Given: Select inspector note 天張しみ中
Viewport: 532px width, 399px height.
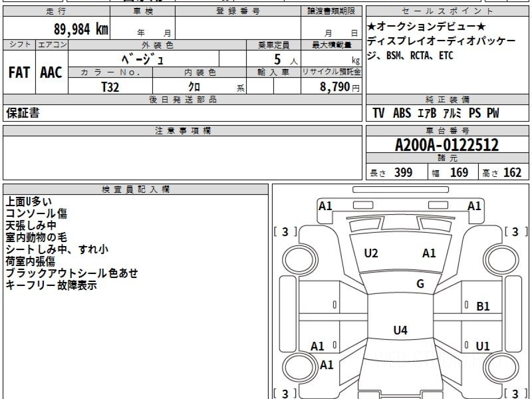Looking at the screenshot, I should tap(31, 226).
